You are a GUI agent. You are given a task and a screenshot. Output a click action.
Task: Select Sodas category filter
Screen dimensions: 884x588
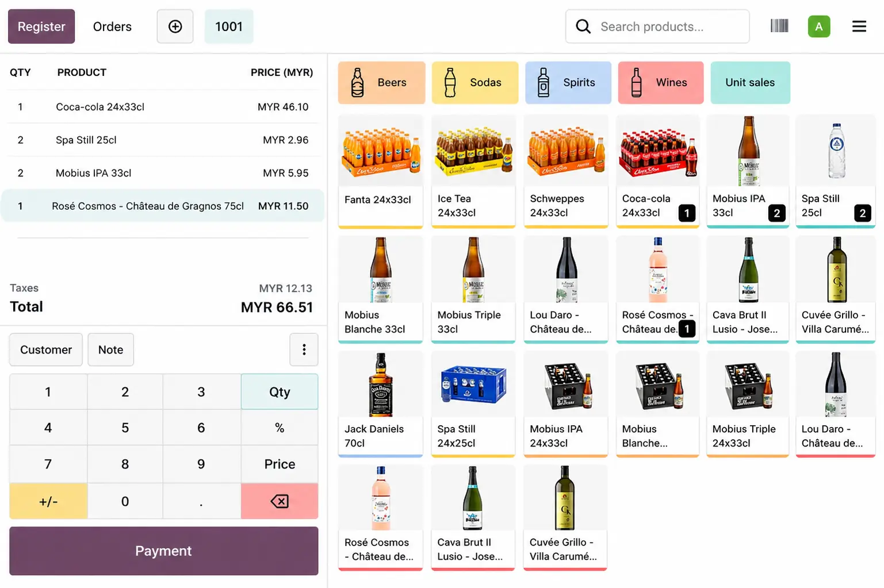pyautogui.click(x=474, y=83)
